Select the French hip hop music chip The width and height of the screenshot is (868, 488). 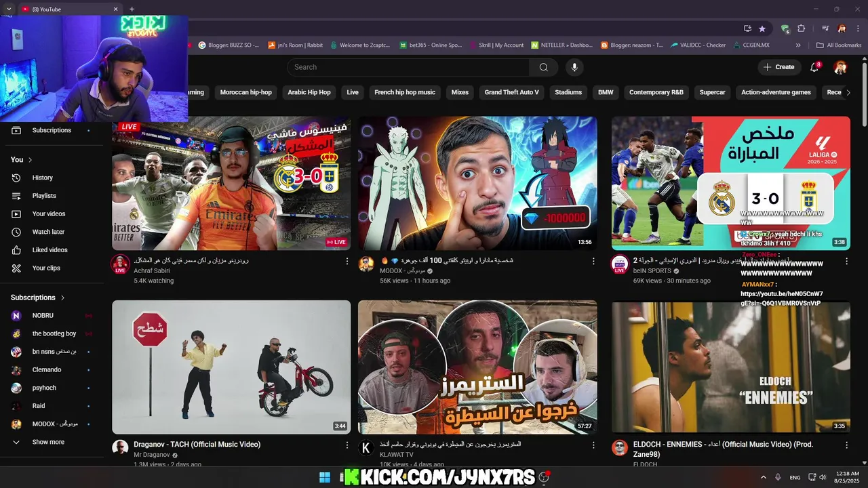405,92
